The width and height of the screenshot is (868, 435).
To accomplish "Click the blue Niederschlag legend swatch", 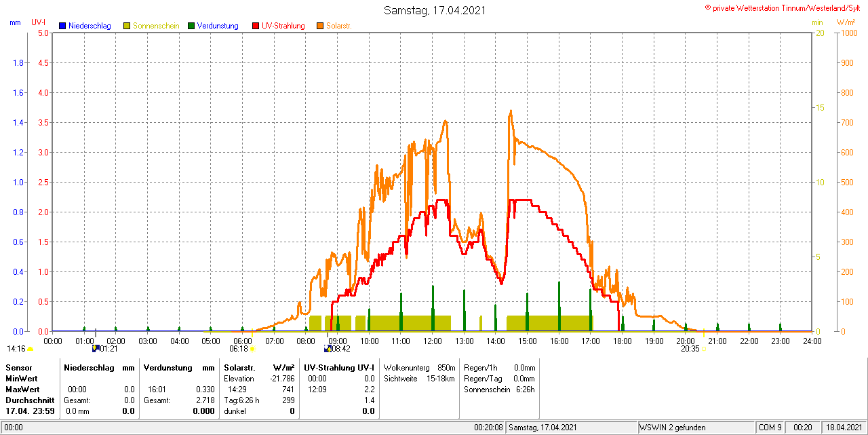I will 62,26.
